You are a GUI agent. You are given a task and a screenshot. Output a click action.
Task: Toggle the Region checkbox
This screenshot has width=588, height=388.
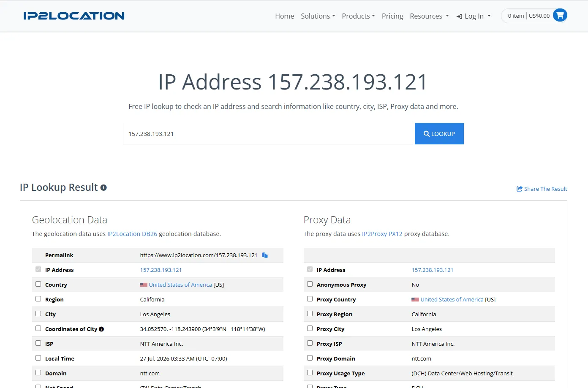pos(38,299)
